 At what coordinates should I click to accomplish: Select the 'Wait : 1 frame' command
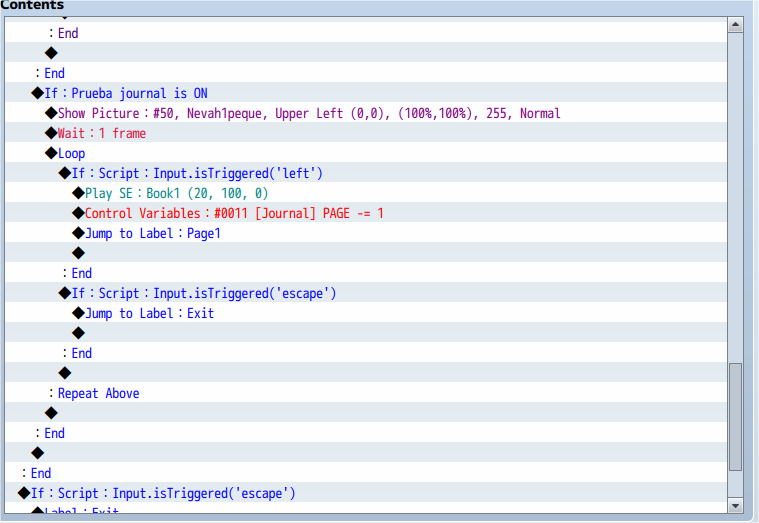pos(365,133)
